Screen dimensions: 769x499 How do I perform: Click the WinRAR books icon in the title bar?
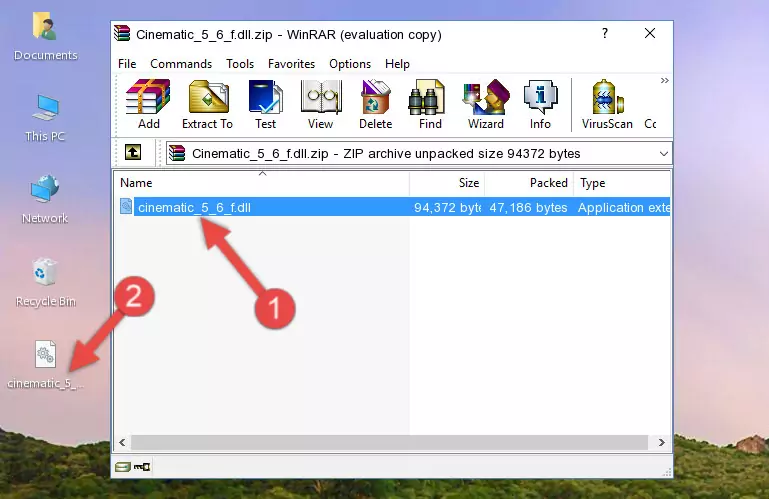122,33
